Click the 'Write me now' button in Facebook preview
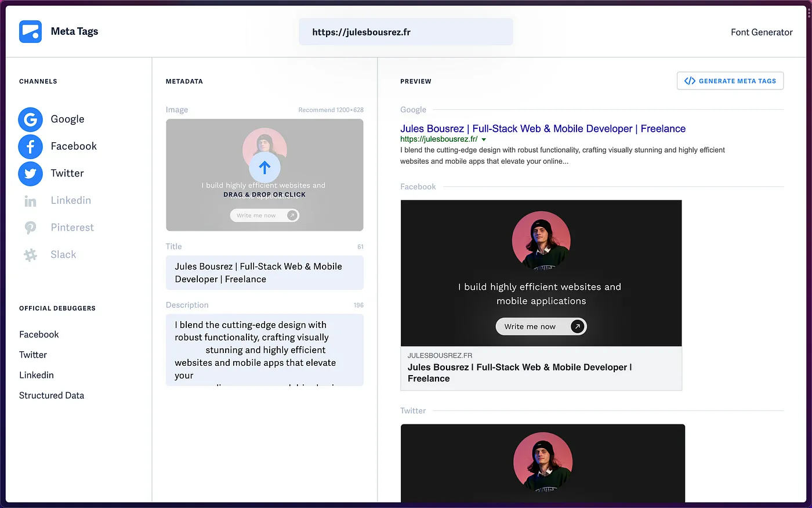 (541, 326)
